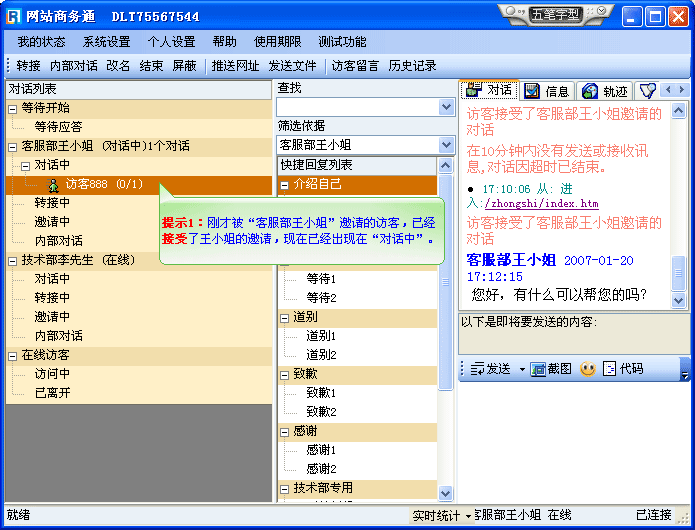Viewport: 695px width, 530px height.
Task: Click the 发送 send icon
Action: click(477, 369)
